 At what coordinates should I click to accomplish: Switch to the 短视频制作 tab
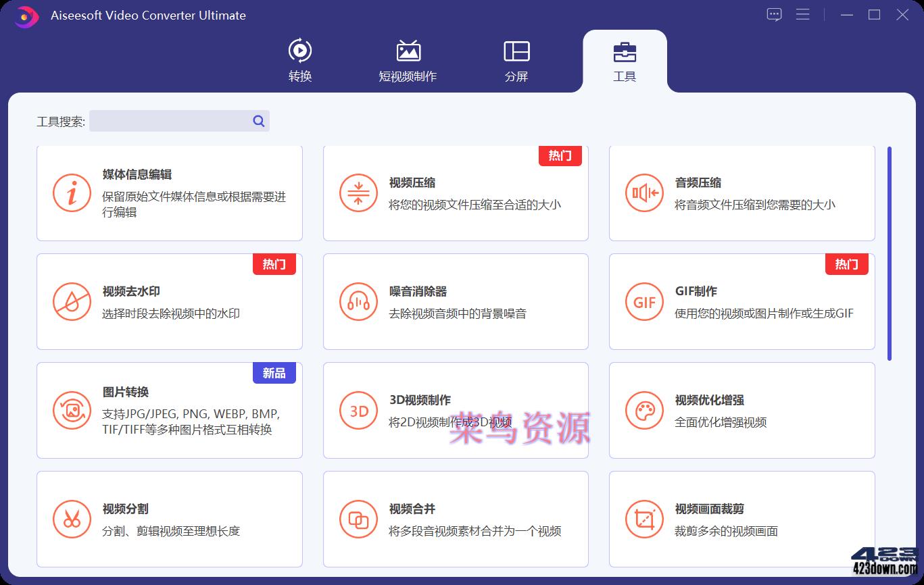(x=408, y=59)
